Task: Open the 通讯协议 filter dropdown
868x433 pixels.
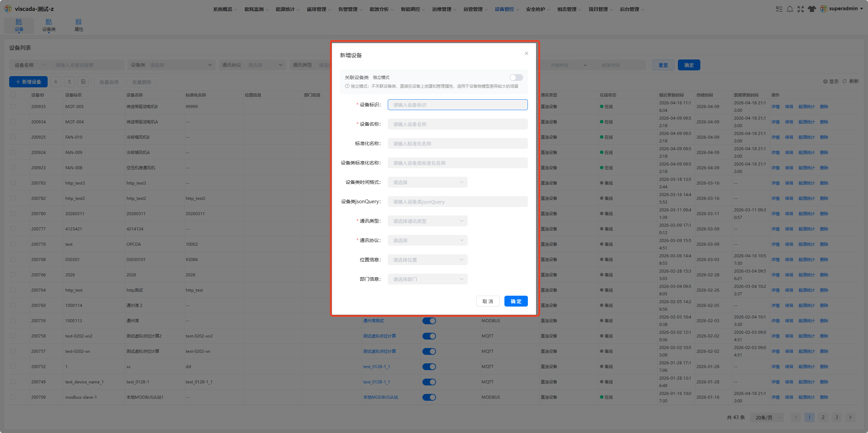Action: (252, 65)
